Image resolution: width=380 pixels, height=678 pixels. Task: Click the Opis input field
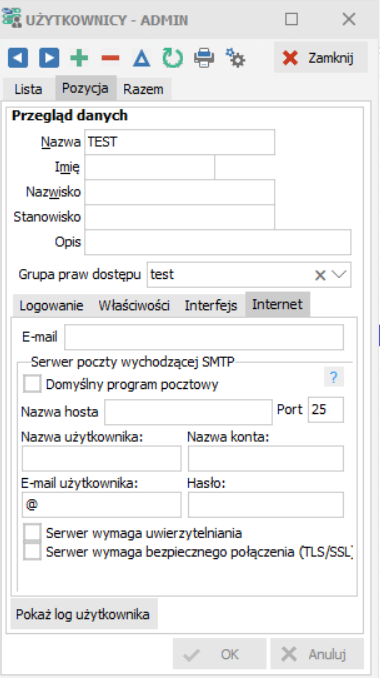point(218,242)
